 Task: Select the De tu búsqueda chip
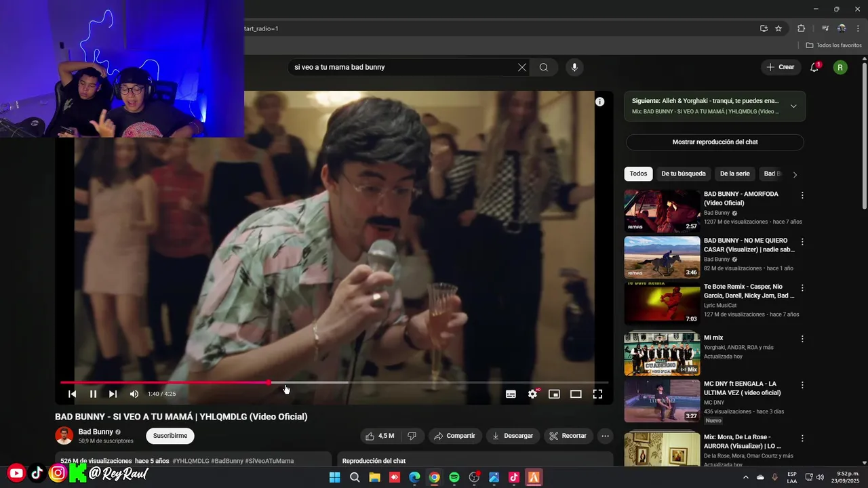click(x=684, y=174)
